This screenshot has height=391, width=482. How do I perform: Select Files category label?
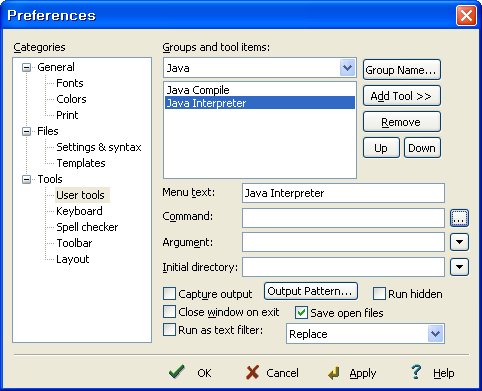click(x=48, y=131)
